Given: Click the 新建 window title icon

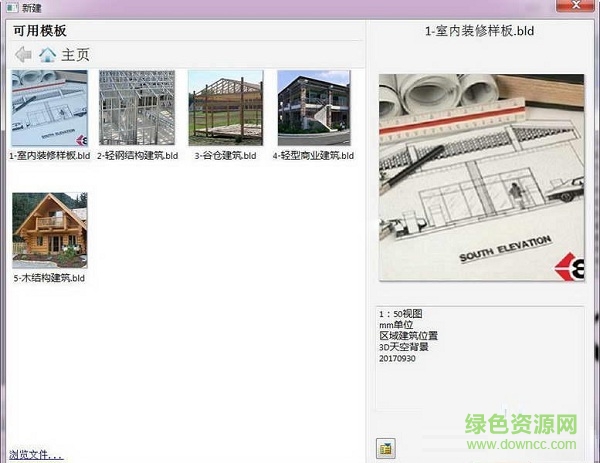Looking at the screenshot, I should click(x=10, y=8).
